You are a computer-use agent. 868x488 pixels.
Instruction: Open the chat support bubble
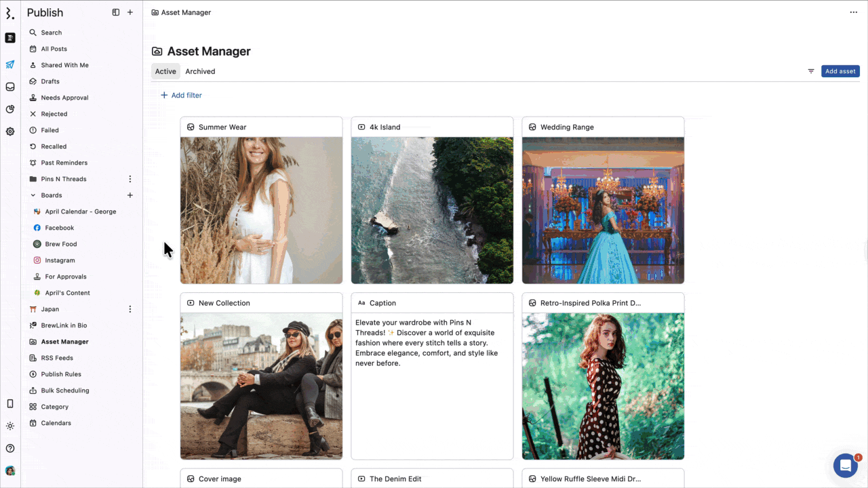click(x=845, y=466)
